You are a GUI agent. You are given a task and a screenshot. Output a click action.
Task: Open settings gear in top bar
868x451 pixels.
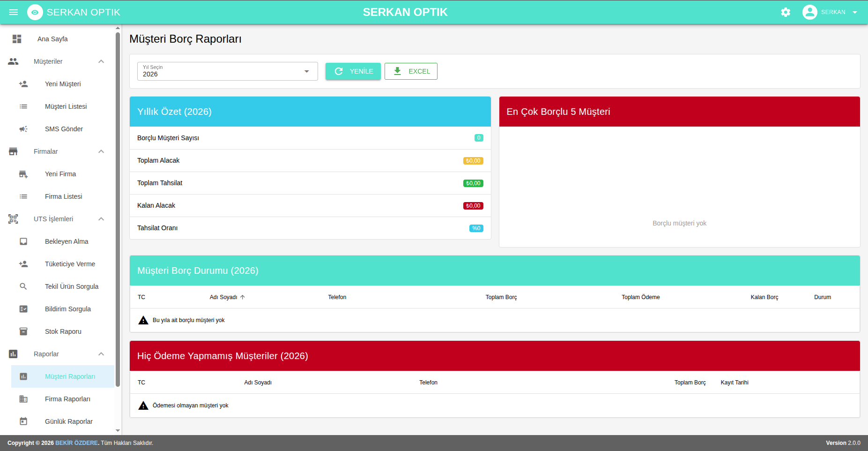(786, 12)
